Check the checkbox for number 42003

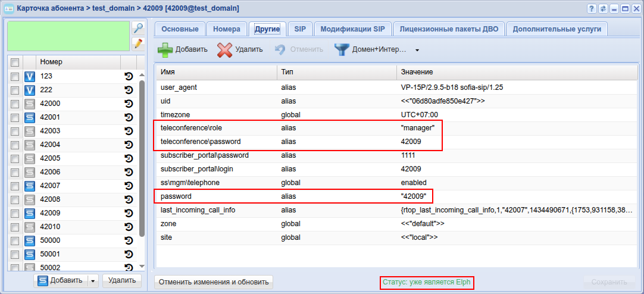coord(15,131)
